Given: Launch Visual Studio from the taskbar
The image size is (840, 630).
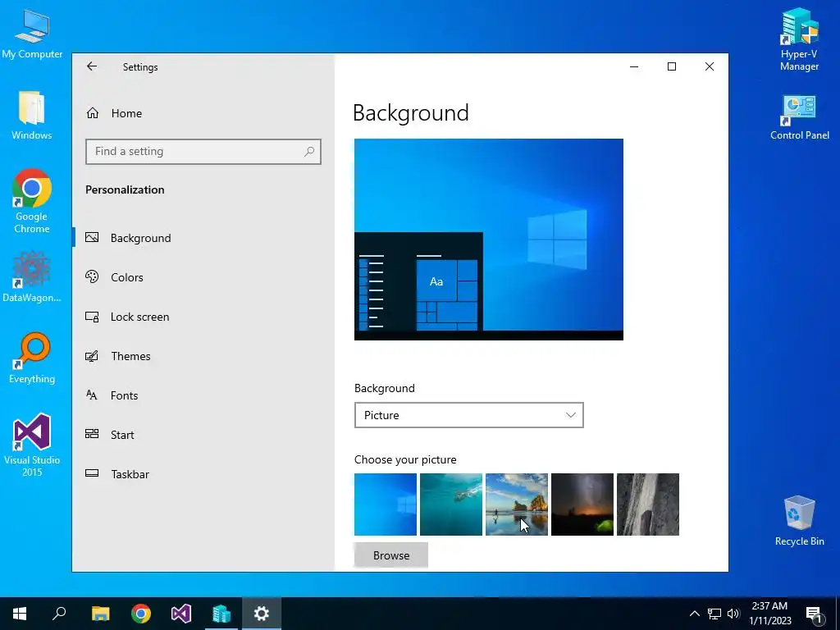Looking at the screenshot, I should (x=181, y=614).
